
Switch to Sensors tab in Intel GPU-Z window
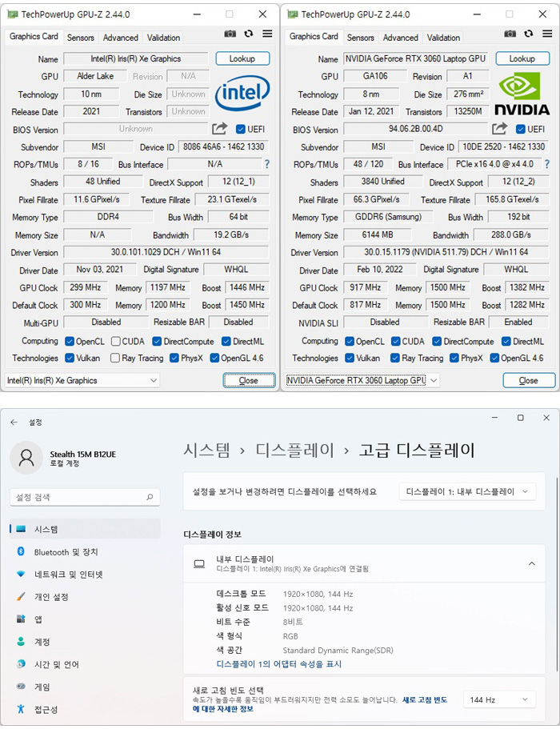[x=80, y=38]
